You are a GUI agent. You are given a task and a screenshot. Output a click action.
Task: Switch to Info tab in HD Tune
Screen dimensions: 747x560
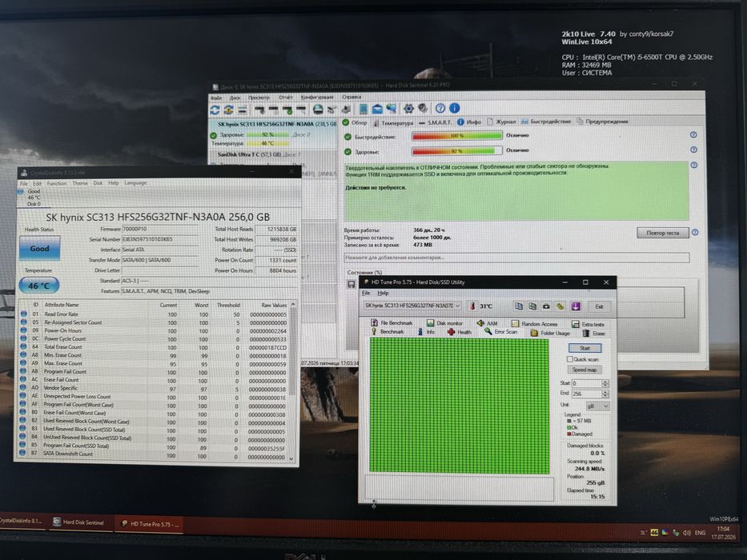(x=427, y=331)
